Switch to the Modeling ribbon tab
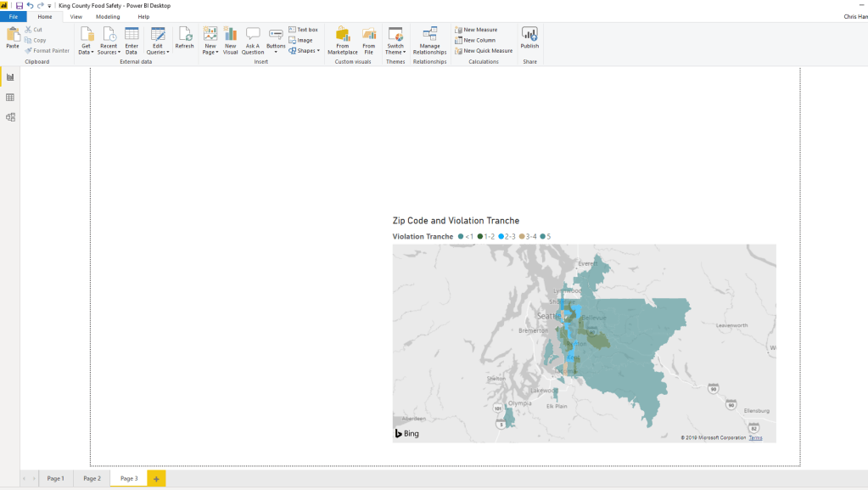Screen dimensions: 868x490 click(108, 16)
